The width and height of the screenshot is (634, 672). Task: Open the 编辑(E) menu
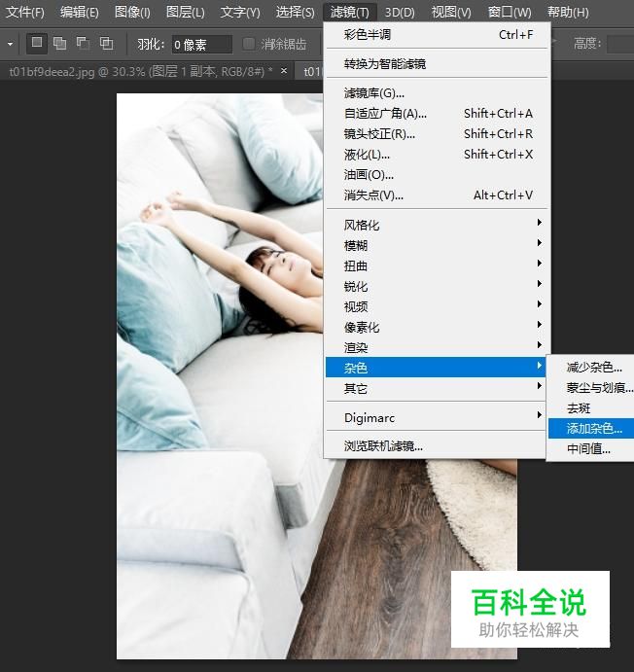(80, 12)
